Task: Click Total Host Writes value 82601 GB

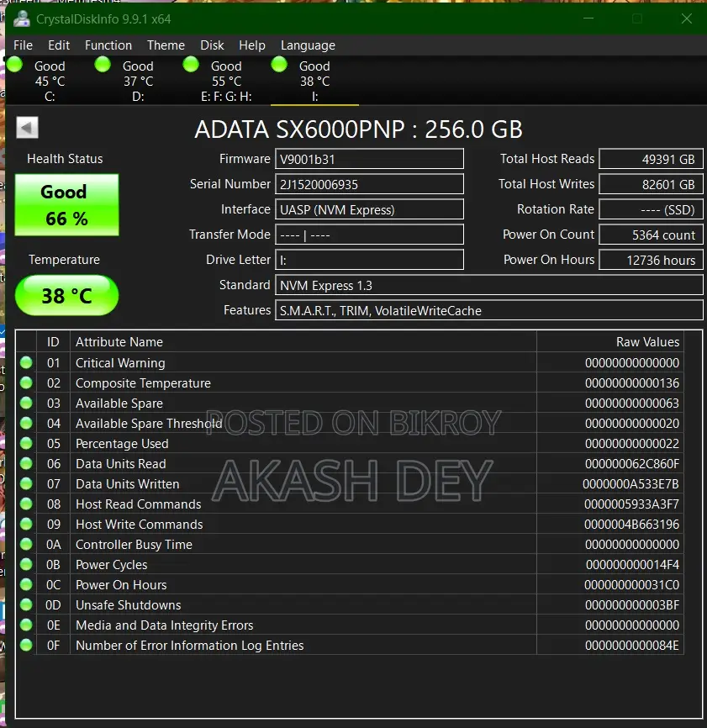Action: coord(651,184)
